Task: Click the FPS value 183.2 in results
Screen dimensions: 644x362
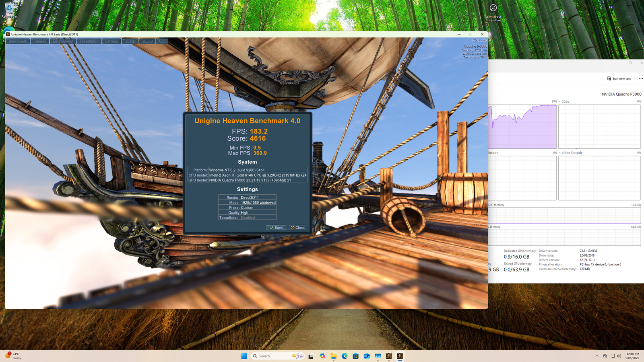Action: pyautogui.click(x=259, y=131)
